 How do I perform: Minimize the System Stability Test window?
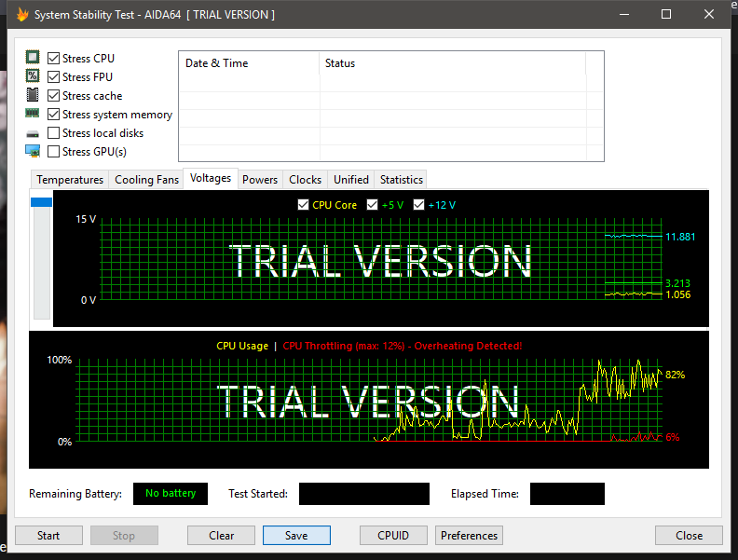624,14
